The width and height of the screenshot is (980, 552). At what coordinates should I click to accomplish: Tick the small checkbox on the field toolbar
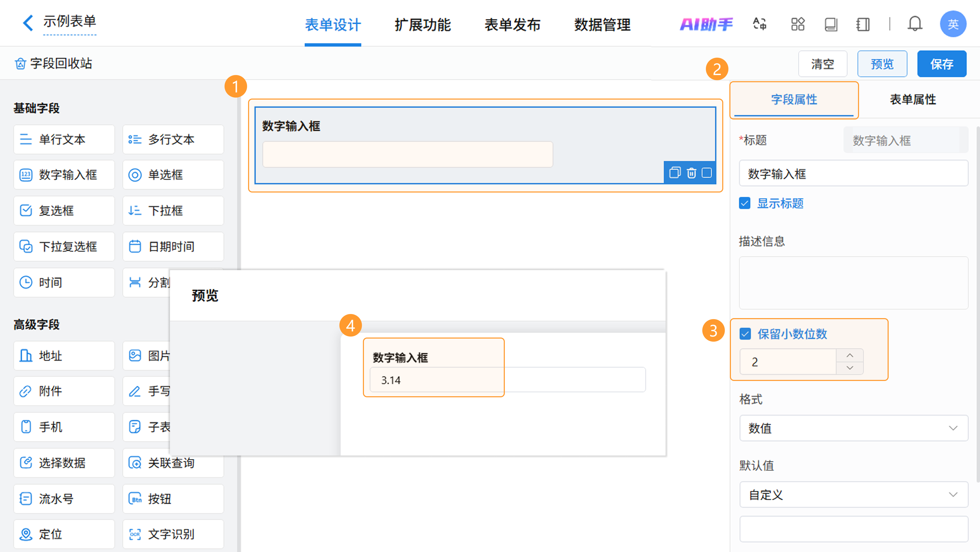[x=707, y=173]
